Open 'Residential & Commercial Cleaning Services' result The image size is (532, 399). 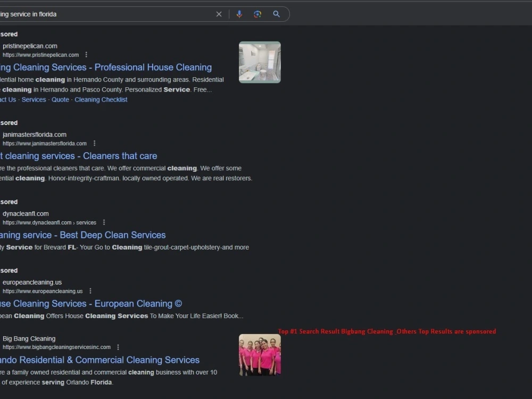100,360
